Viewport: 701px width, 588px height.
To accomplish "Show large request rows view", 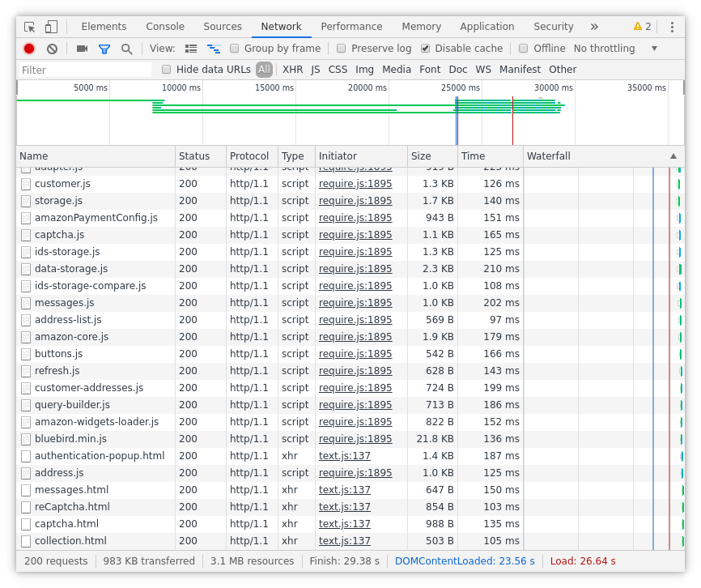I will (x=191, y=48).
